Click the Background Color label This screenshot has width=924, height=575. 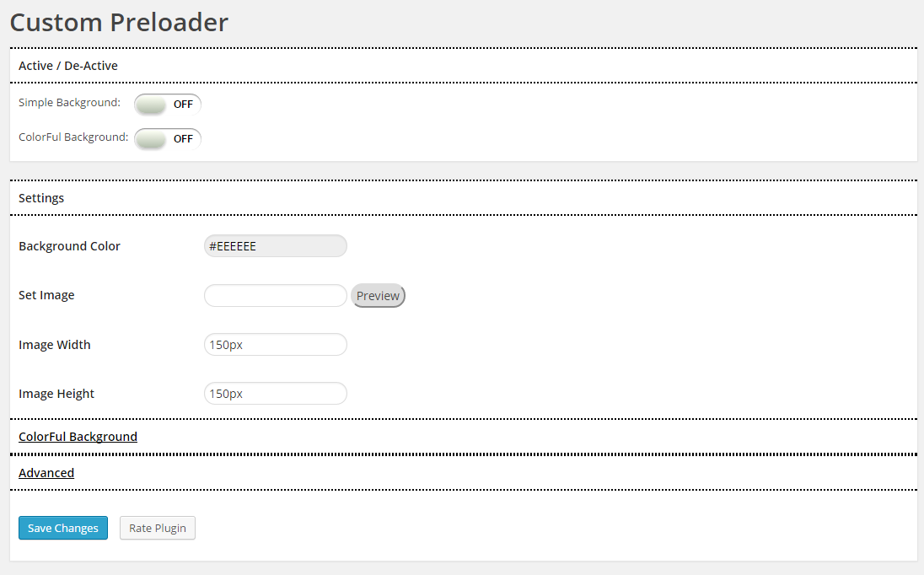pyautogui.click(x=69, y=246)
